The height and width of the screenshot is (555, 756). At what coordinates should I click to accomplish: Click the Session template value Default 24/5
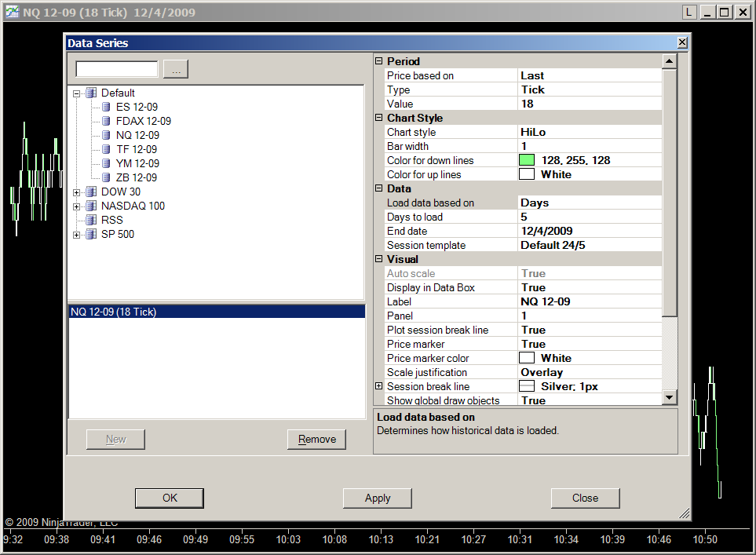[590, 245]
